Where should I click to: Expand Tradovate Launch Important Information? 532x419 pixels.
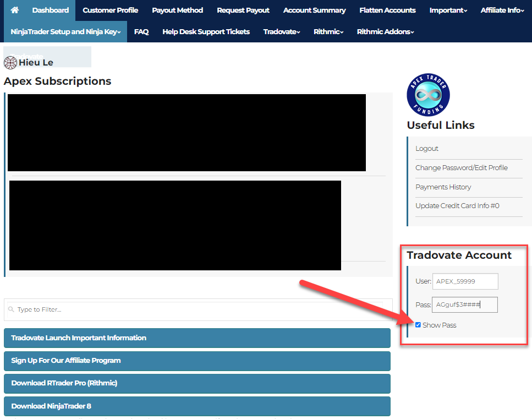pyautogui.click(x=197, y=338)
